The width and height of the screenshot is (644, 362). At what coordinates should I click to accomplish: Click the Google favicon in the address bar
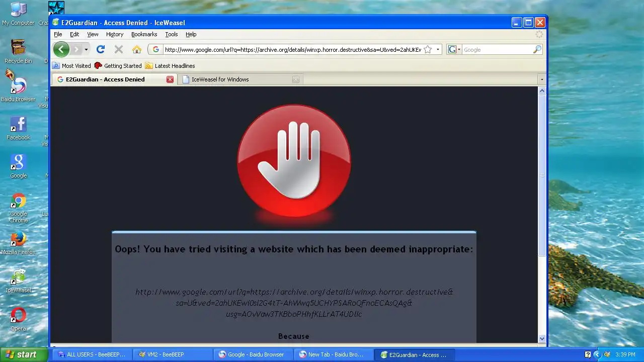click(x=156, y=50)
